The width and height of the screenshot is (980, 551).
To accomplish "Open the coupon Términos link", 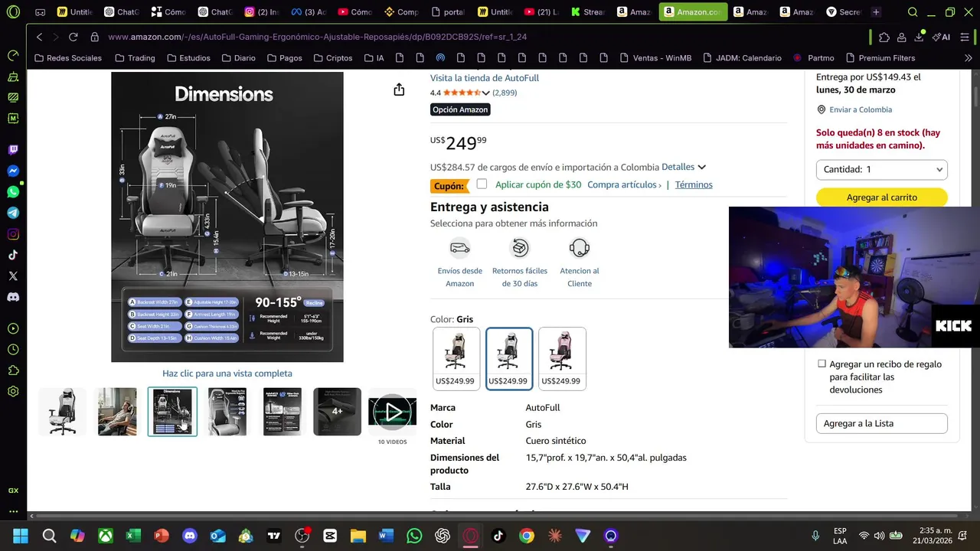I will 694,184.
